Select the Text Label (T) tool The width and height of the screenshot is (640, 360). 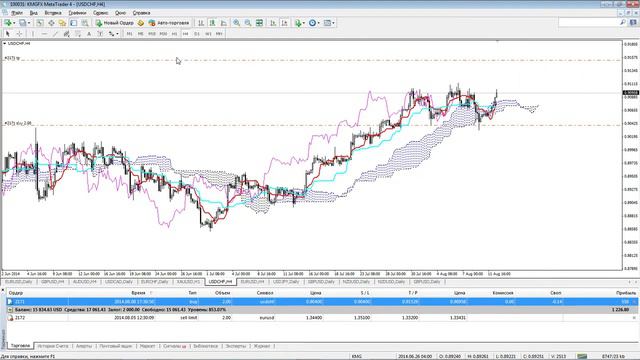[x=100, y=34]
